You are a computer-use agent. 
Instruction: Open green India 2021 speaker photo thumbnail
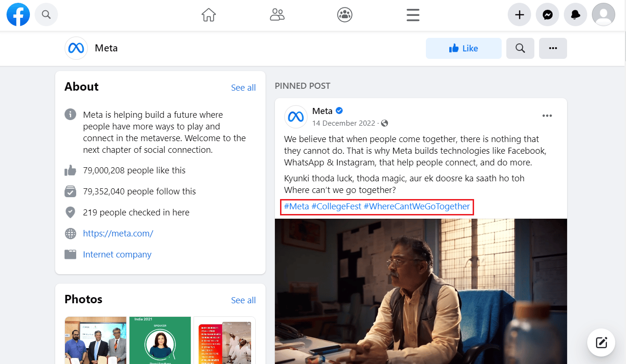coord(160,340)
